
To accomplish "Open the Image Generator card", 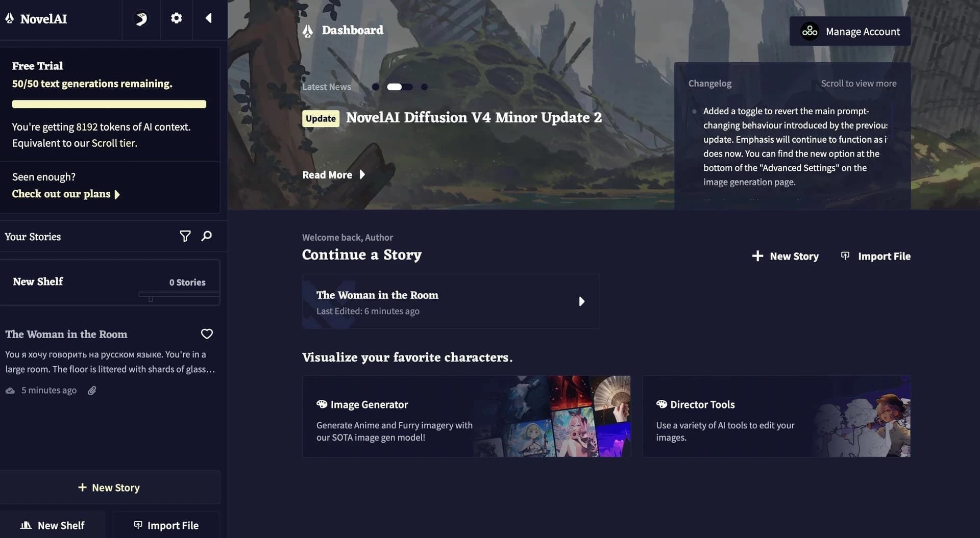I will (467, 416).
